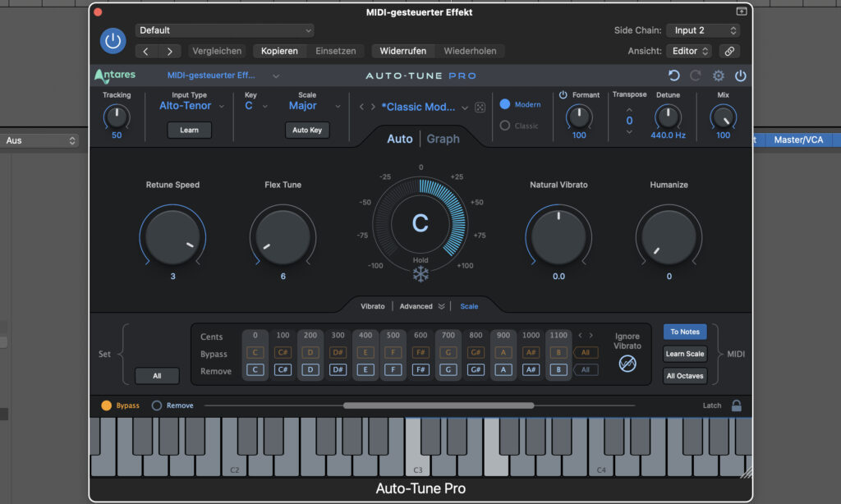The height and width of the screenshot is (504, 841).
Task: Open the Scale tab
Action: coord(469,306)
